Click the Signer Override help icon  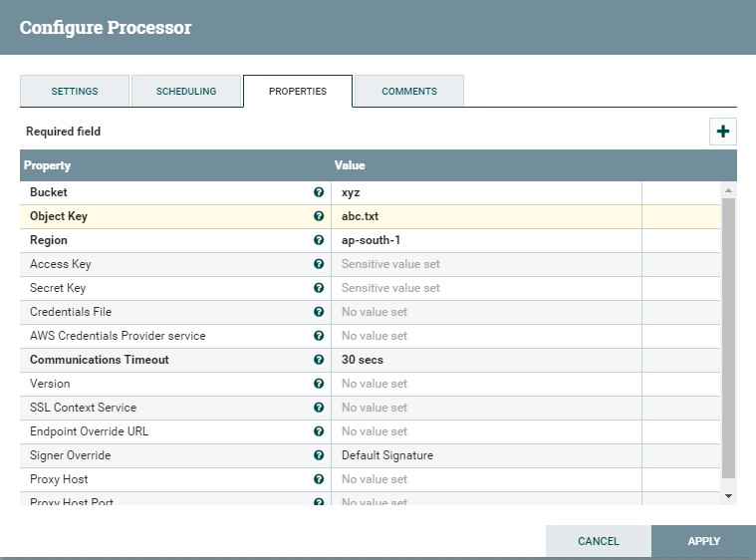(x=319, y=455)
